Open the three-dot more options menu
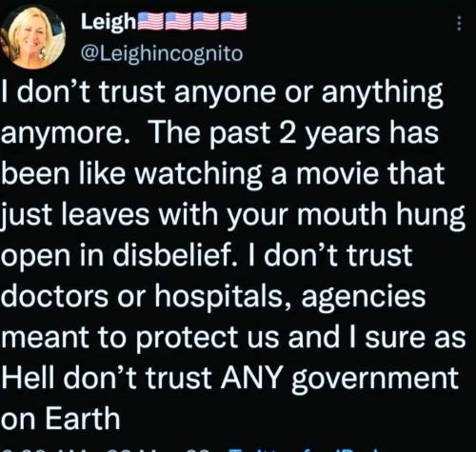This screenshot has height=452, width=476. (x=459, y=23)
